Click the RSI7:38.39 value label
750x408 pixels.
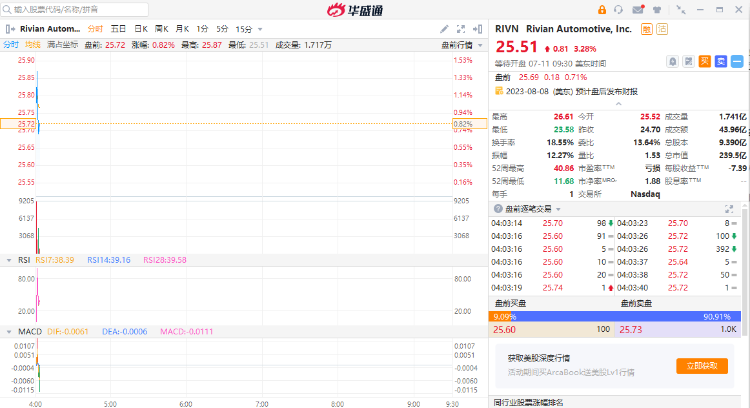point(55,260)
